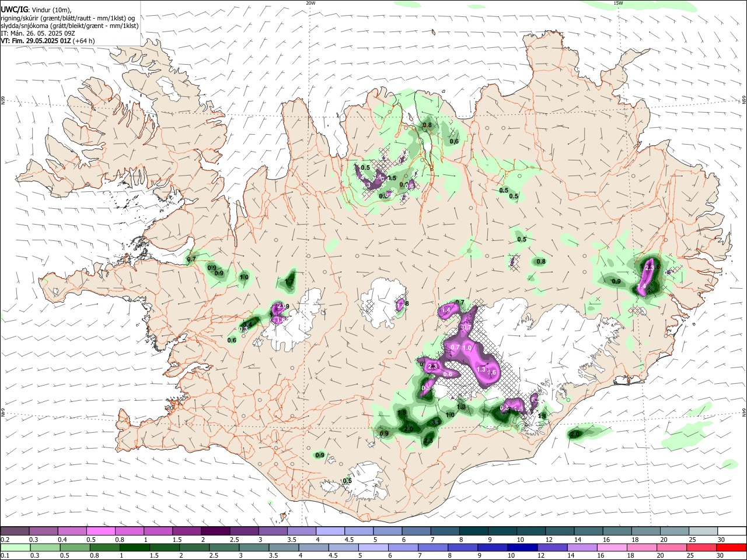This screenshot has width=747, height=560.
Task: Click the 'UWC/IG: Vindur (10m),' title line
Action: [36, 9]
